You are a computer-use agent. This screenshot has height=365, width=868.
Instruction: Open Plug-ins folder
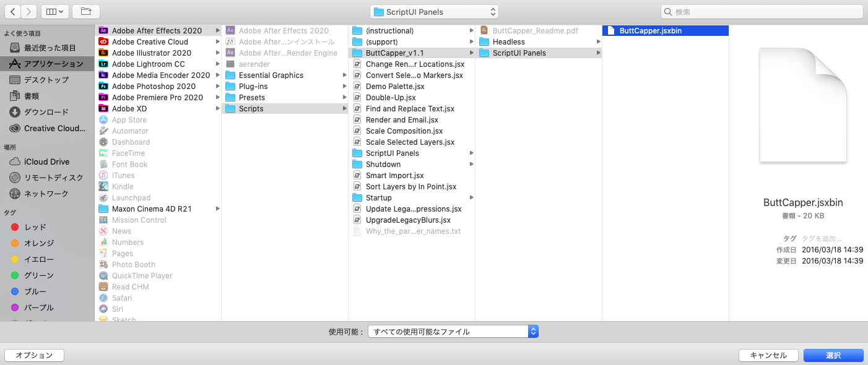285,86
